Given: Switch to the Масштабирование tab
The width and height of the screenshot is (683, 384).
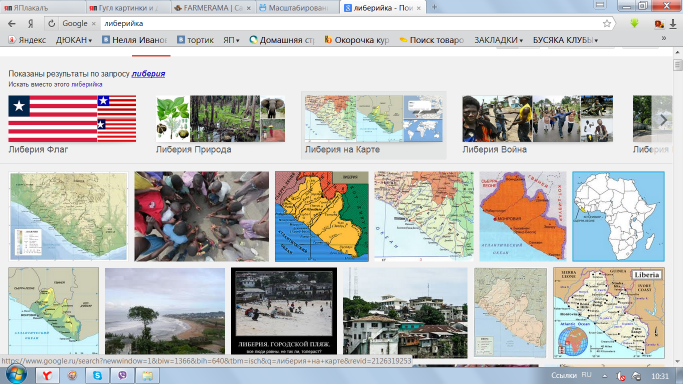Looking at the screenshot, I should (297, 7).
